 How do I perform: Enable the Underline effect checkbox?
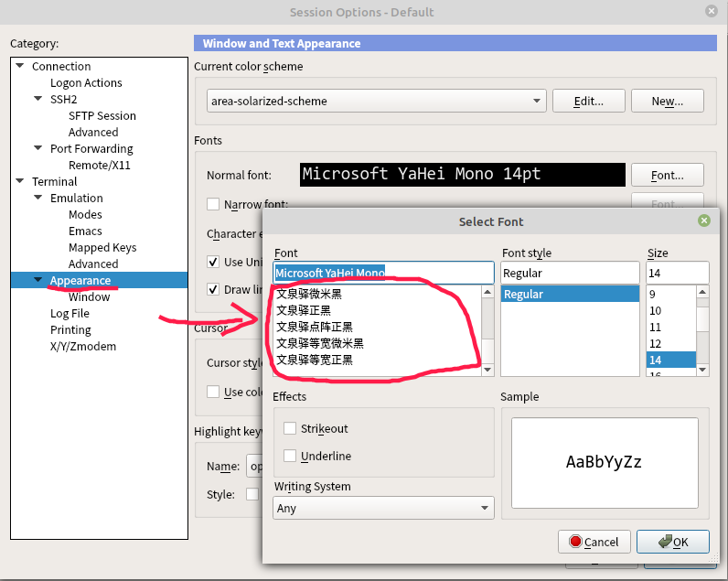[x=290, y=457]
